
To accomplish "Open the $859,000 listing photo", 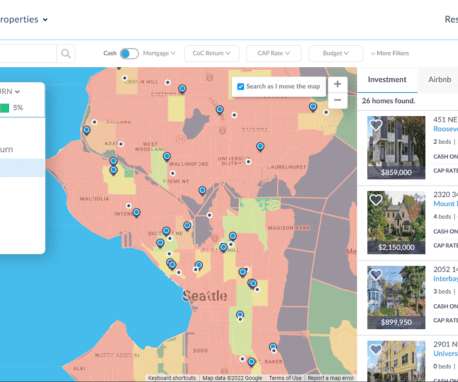I will pos(396,147).
